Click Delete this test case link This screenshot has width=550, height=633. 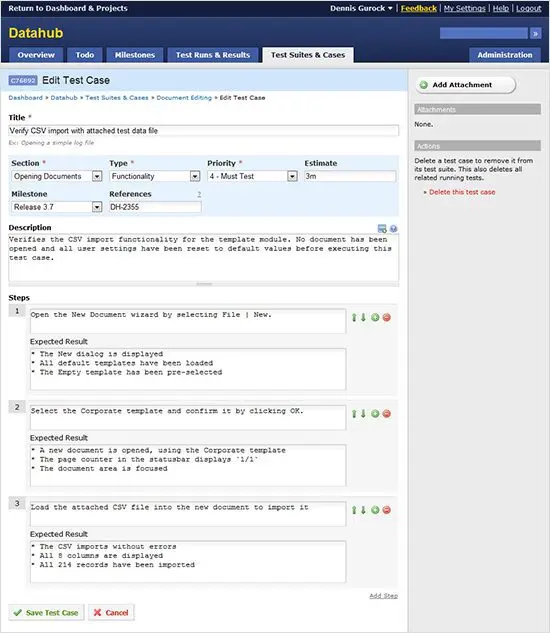point(462,192)
